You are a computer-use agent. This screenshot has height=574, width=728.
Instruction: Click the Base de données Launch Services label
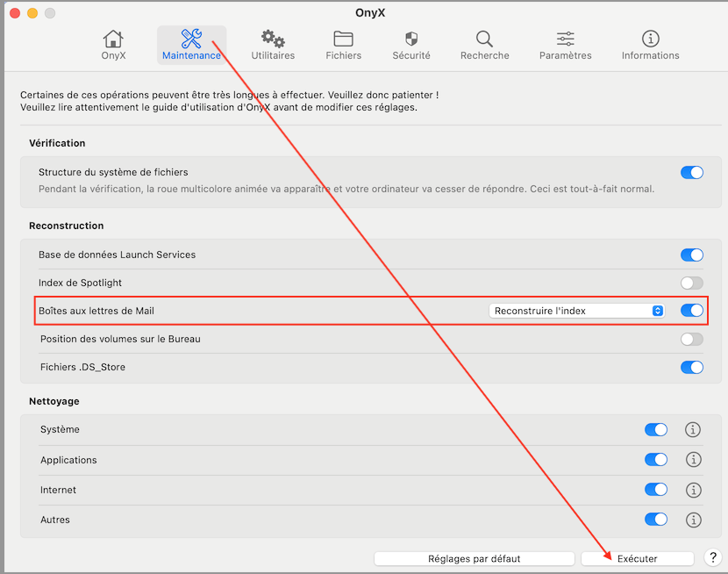[x=117, y=255]
